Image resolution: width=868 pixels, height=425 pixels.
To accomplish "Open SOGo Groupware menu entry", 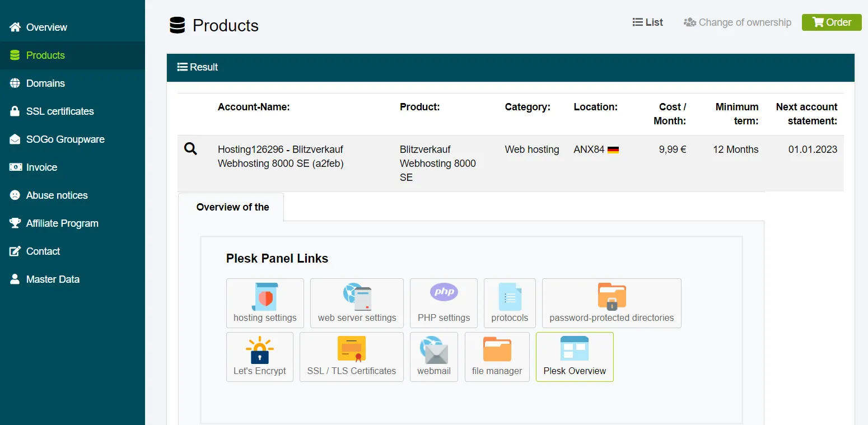I will click(72, 139).
